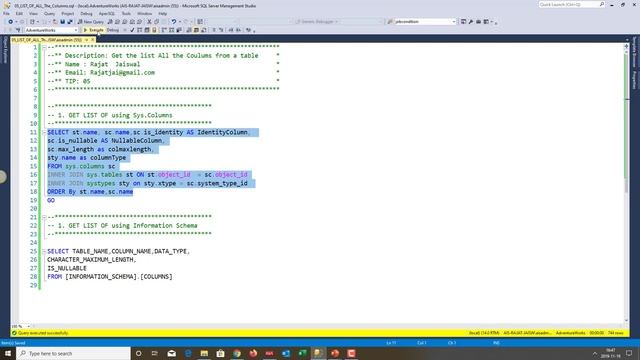Screen dimensions: 640x360
Task: Collapse the comment block at line 21
Action: 44,217
